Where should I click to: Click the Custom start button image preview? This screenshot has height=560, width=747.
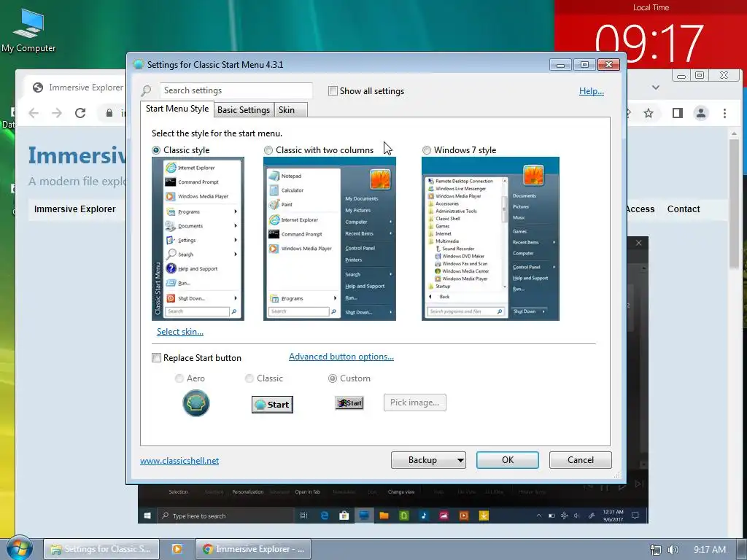click(x=349, y=402)
